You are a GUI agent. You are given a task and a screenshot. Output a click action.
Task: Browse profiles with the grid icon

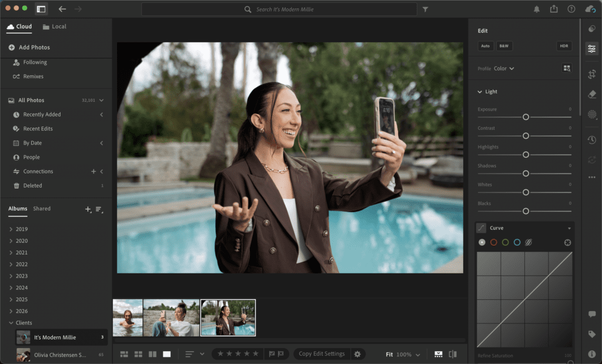coord(567,68)
